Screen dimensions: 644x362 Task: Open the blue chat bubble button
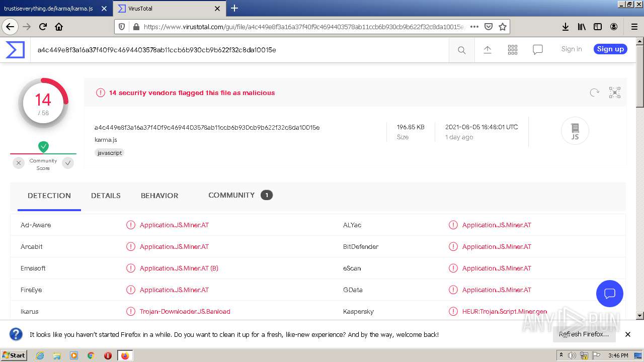pyautogui.click(x=610, y=293)
